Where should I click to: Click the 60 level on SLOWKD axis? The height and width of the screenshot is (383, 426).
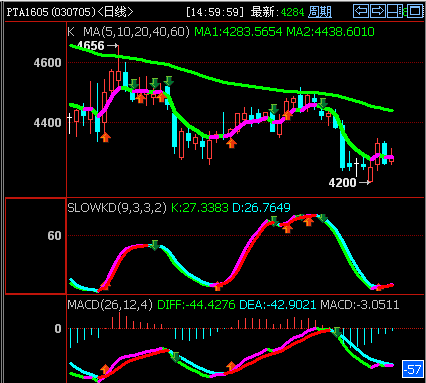click(x=54, y=236)
